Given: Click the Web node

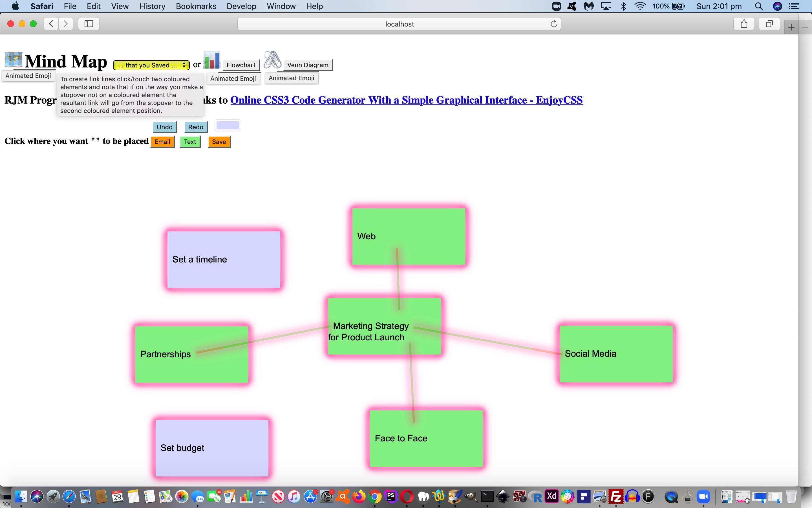Looking at the screenshot, I should click(x=408, y=236).
